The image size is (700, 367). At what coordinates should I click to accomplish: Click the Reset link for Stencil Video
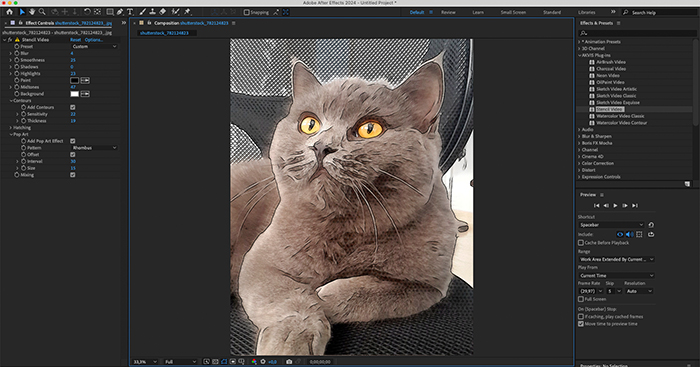coord(75,40)
